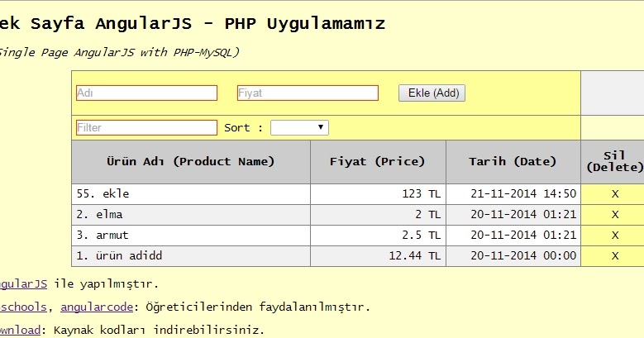Select the '3. armut' product name cell

191,236
